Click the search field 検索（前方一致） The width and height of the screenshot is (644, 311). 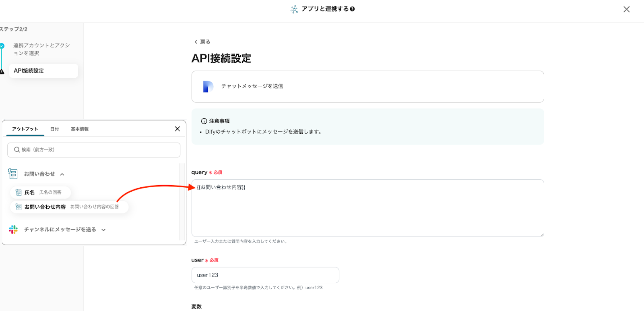pyautogui.click(x=94, y=150)
